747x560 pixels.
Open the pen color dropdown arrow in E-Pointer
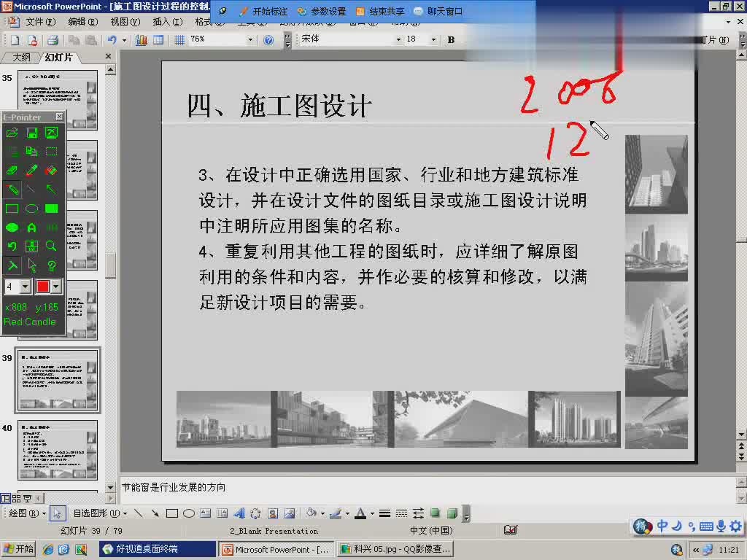point(56,286)
